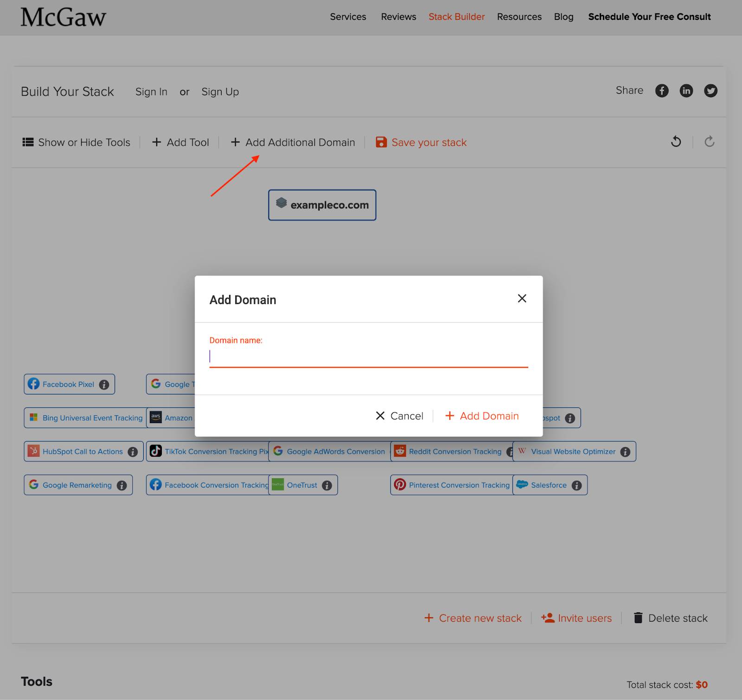Close the Add Domain dialog
The image size is (742, 700).
click(x=522, y=299)
